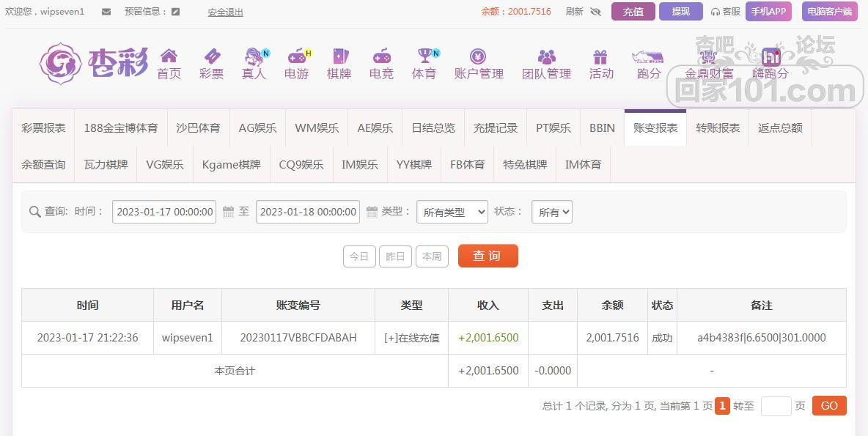Focus the end time input field
Screen dimensions: 868x436
click(308, 212)
